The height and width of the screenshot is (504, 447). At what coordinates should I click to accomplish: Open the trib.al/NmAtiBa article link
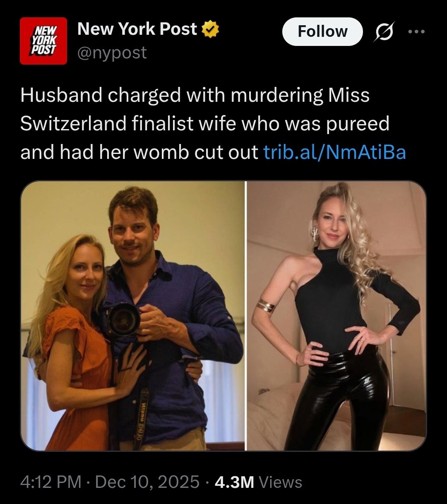coord(335,152)
